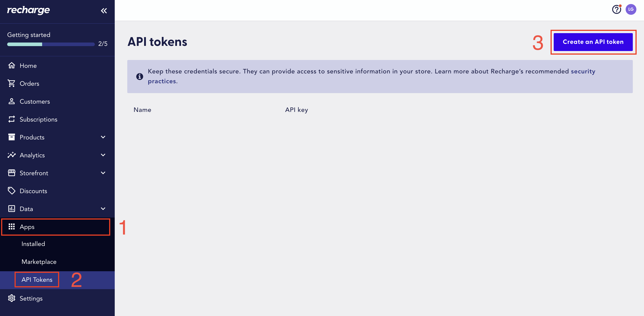The height and width of the screenshot is (316, 644).
Task: Click the security practices link
Action: pos(161,81)
